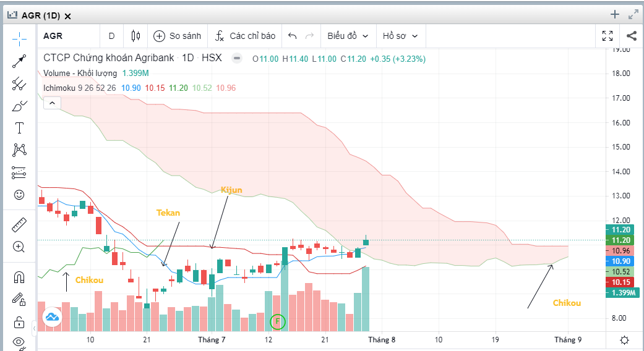
Task: Select the crosshair cursor tool
Action: [x=19, y=39]
